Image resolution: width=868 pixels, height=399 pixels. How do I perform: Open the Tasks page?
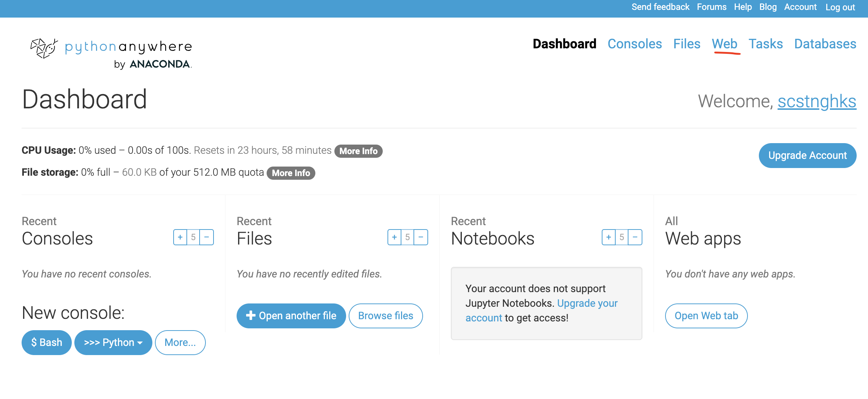[x=765, y=44]
